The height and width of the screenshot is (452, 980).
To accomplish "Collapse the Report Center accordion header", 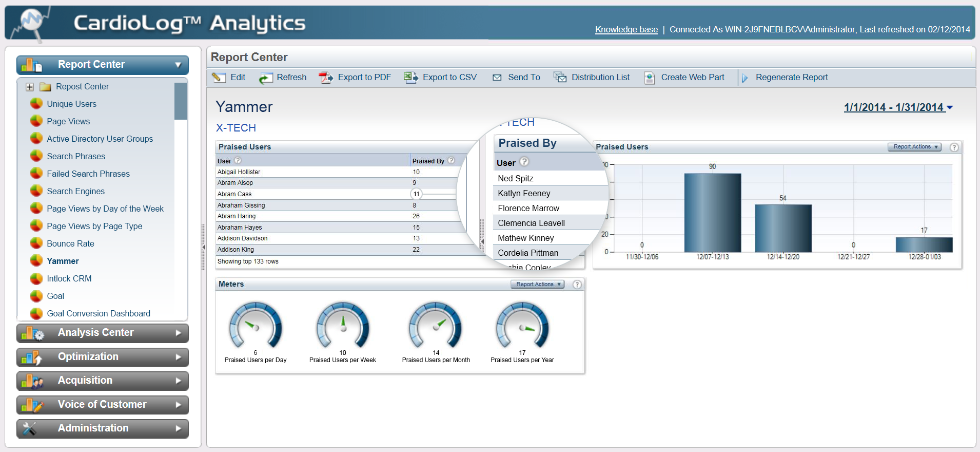I will click(103, 65).
